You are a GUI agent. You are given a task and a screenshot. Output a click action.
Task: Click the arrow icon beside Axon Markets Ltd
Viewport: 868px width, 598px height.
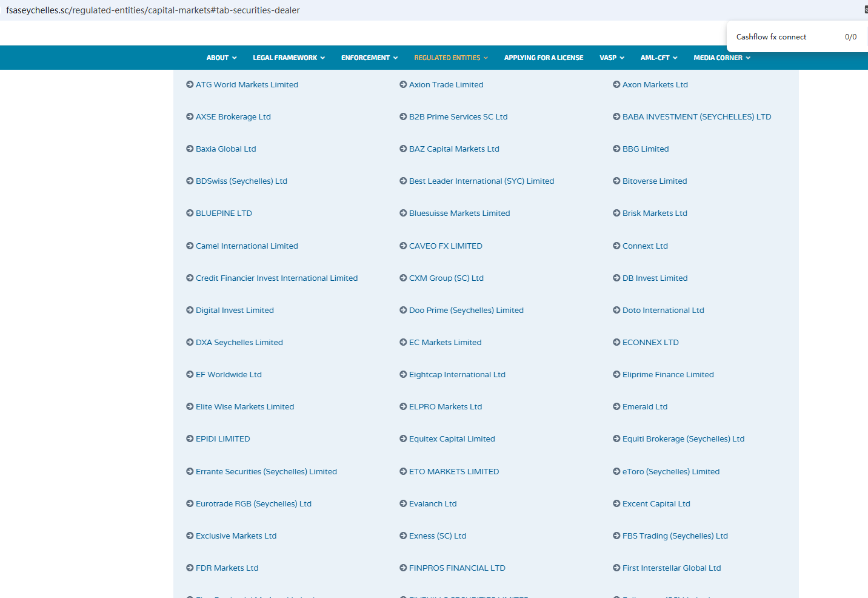(x=616, y=85)
